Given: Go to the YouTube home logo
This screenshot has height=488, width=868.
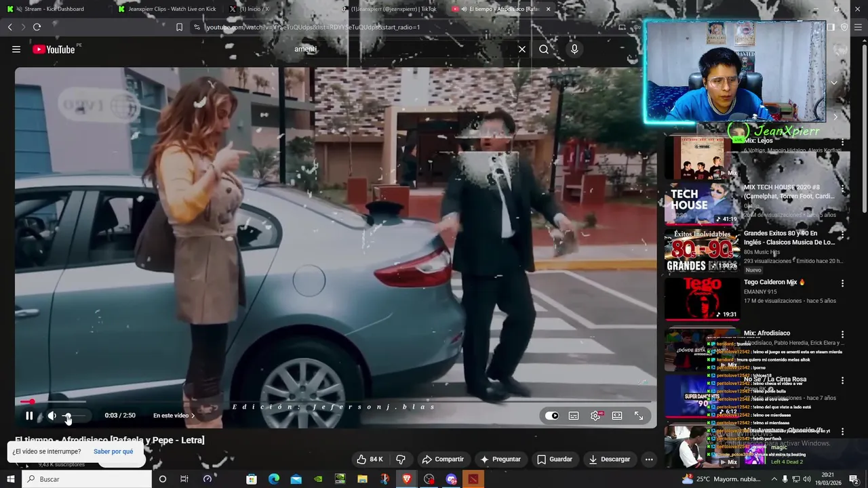Looking at the screenshot, I should click(x=54, y=49).
